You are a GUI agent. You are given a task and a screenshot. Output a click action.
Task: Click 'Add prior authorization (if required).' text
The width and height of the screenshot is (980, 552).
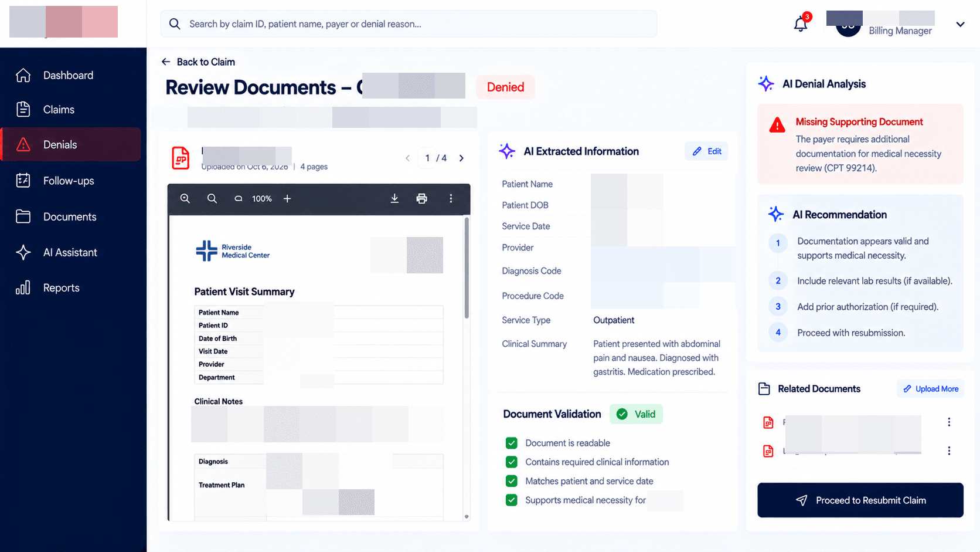[868, 307]
